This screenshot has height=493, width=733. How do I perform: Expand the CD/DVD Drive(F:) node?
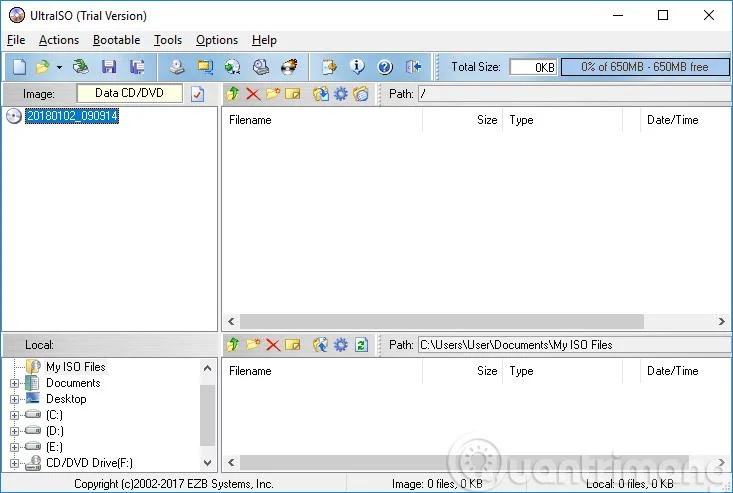point(14,463)
